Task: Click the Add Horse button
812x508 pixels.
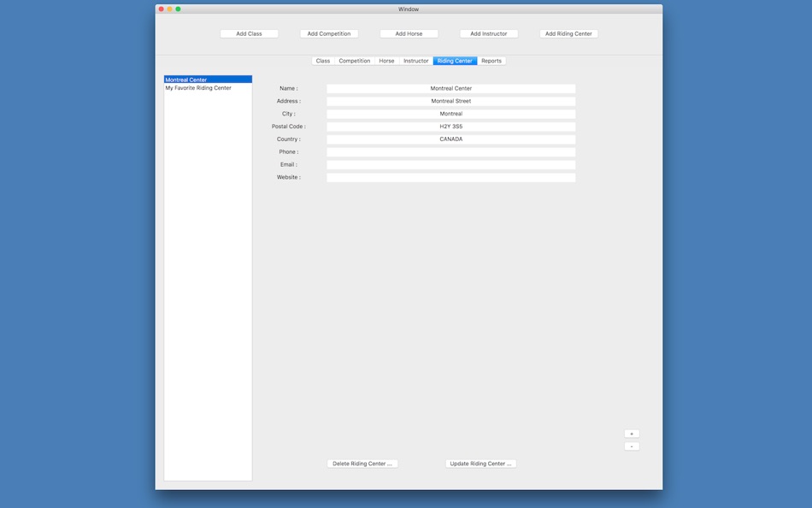Action: pyautogui.click(x=409, y=33)
